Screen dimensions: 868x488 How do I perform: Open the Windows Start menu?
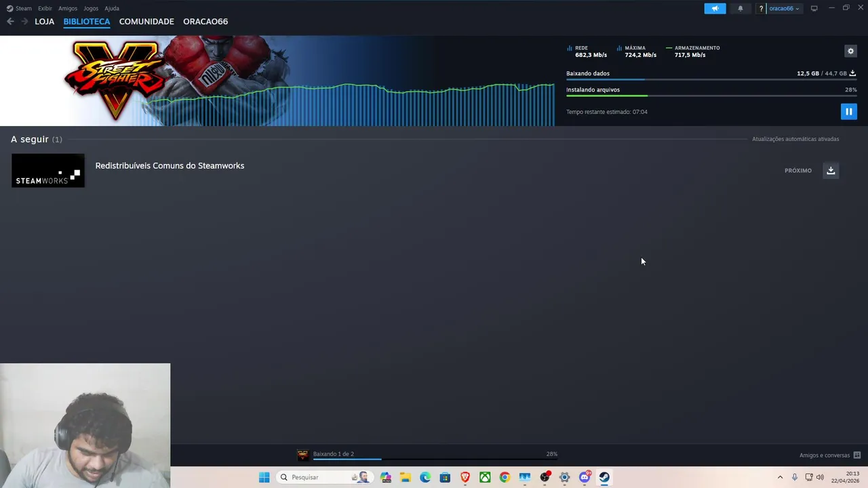point(264,477)
